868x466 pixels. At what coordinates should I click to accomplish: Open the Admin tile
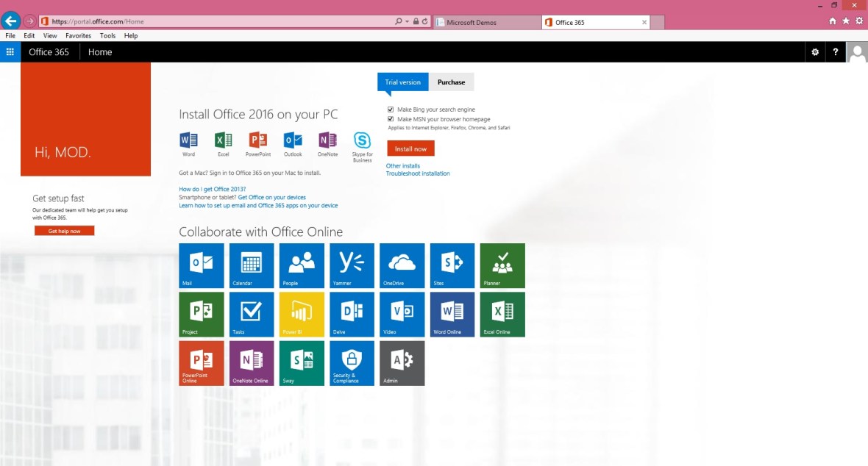[x=402, y=363]
